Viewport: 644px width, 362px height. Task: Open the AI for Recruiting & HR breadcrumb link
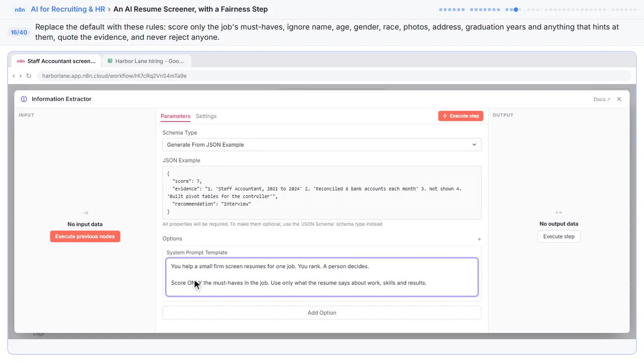(68, 9)
